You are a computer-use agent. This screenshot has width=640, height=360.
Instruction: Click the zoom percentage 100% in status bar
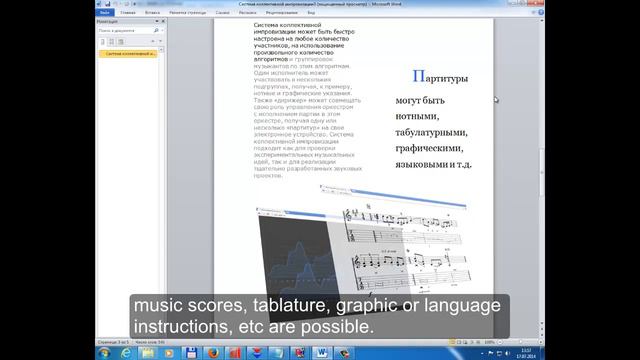coord(489,342)
